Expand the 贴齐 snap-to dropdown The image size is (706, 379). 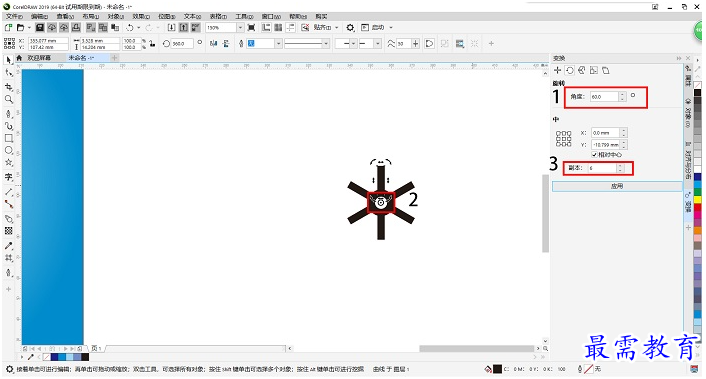coord(336,27)
